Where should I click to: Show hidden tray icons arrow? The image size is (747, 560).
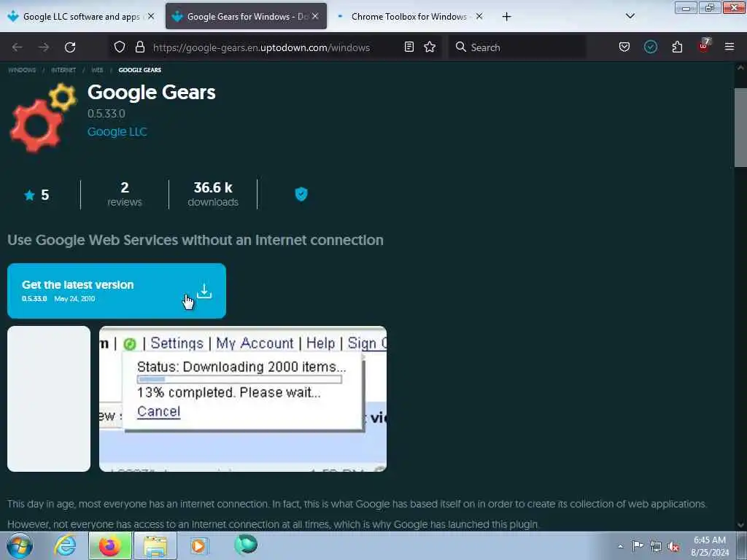tap(620, 546)
